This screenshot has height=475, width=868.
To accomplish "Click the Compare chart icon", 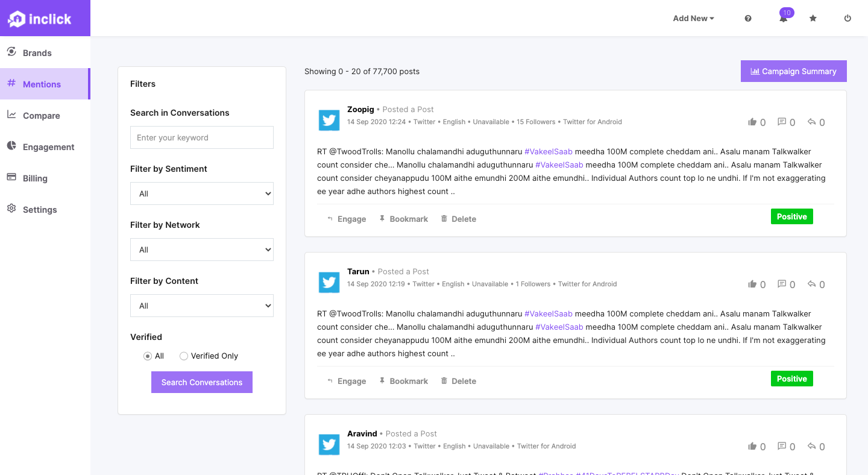I will (x=11, y=115).
